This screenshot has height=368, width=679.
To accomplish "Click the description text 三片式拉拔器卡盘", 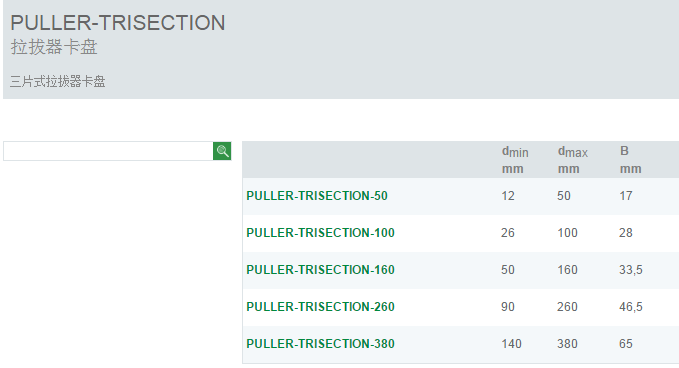I will 58,81.
